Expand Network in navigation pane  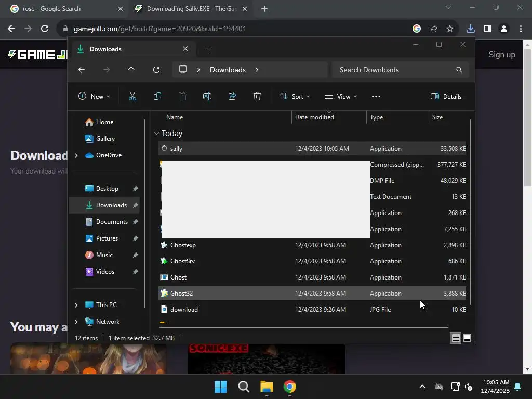point(76,322)
